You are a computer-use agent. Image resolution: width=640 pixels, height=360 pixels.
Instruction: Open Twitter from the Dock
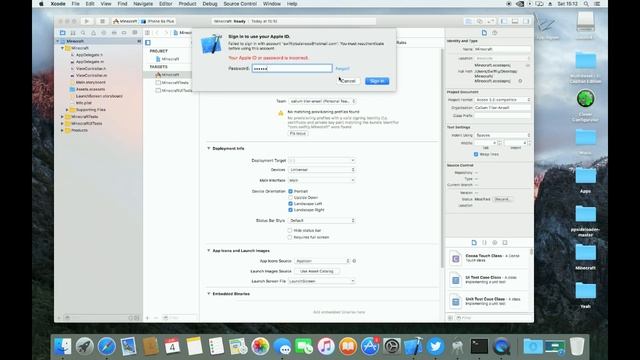point(435,347)
